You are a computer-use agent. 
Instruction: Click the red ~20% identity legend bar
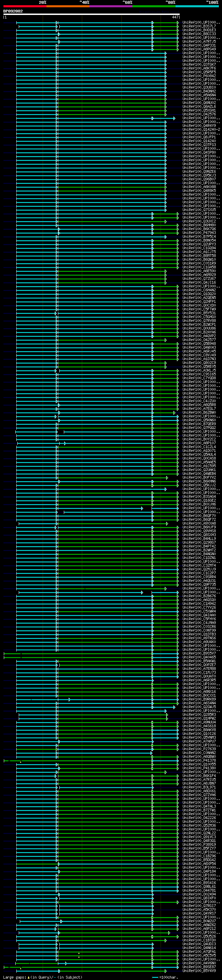tap(25, 6)
